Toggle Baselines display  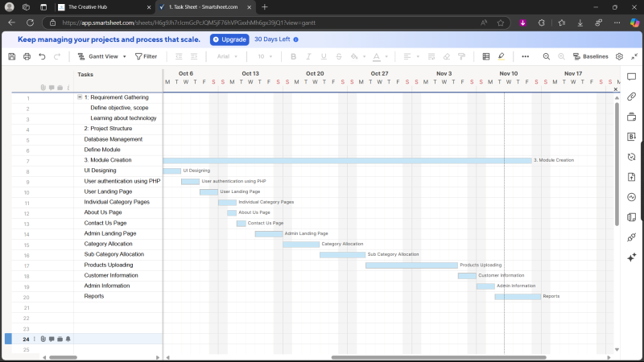[590, 56]
